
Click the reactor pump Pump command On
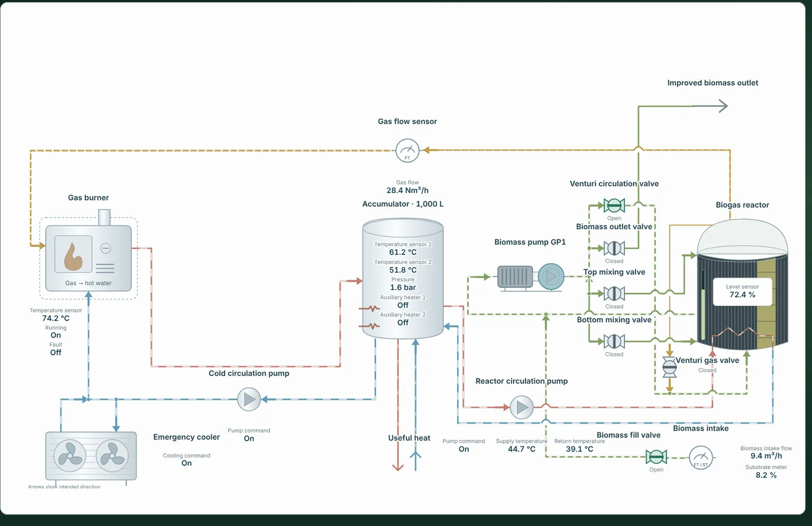(x=464, y=449)
